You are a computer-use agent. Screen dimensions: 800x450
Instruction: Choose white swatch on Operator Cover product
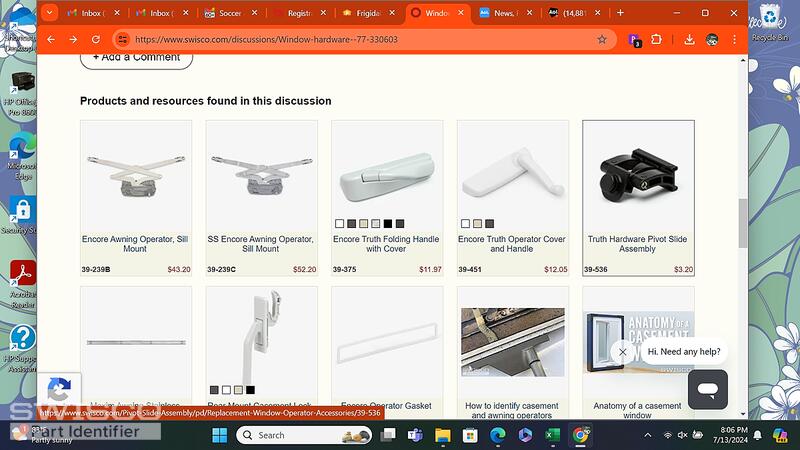465,223
